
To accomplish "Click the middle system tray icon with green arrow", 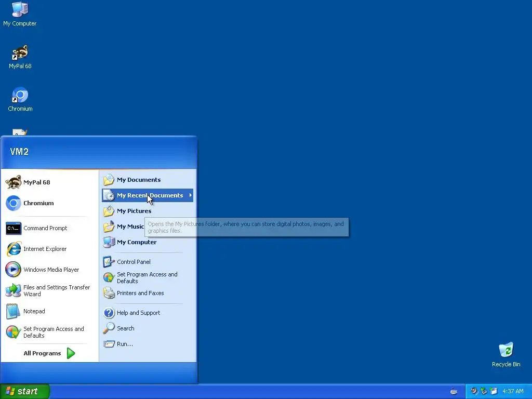I will (484, 391).
